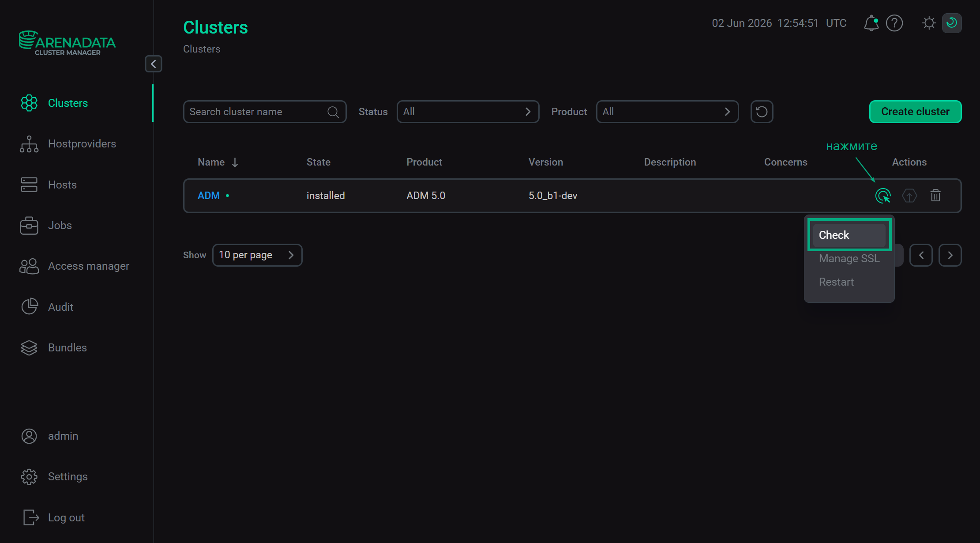980x543 pixels.
Task: Click the Clusters breadcrumb
Action: pyautogui.click(x=202, y=49)
